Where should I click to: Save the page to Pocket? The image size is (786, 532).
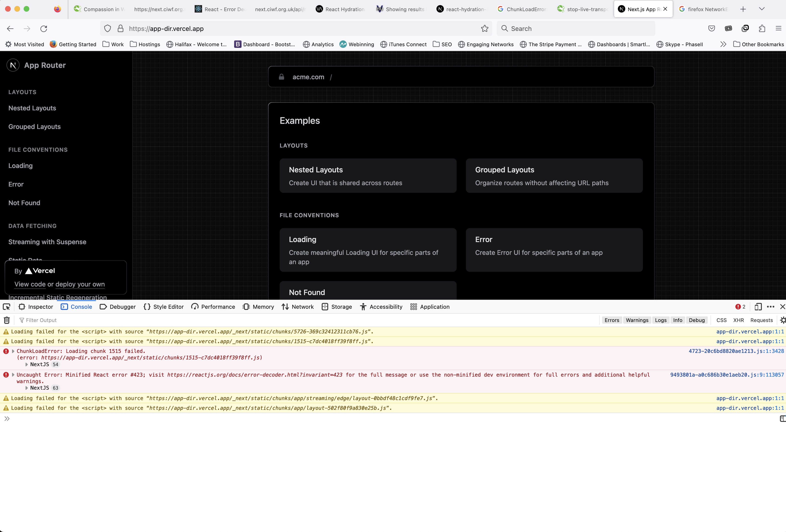click(712, 28)
